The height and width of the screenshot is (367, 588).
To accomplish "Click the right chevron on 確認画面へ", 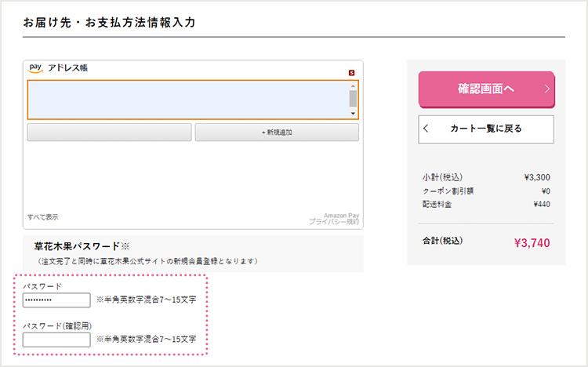I will click(x=547, y=89).
